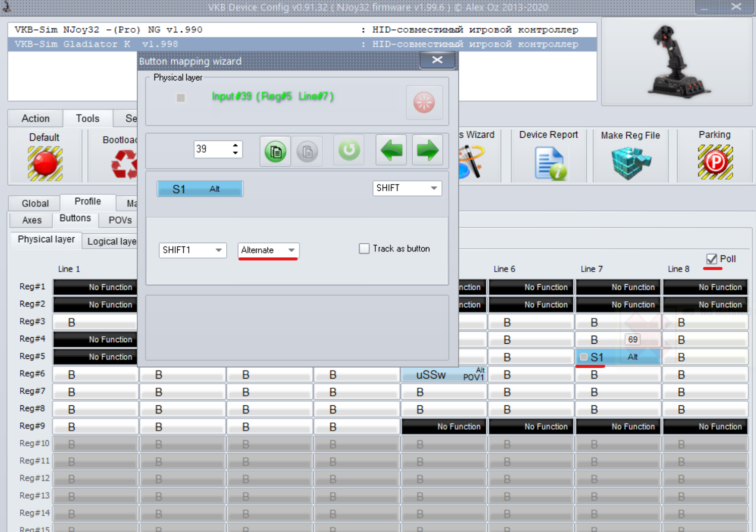Click the small square indicator beside Input #39
Screen dimensions: 756x532
[x=181, y=97]
